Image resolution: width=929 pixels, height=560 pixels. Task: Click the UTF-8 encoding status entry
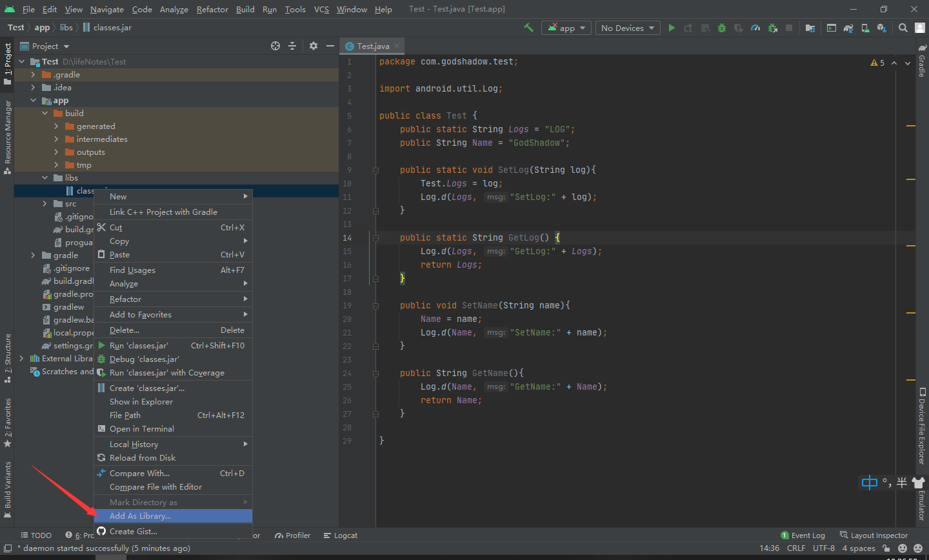tap(824, 548)
